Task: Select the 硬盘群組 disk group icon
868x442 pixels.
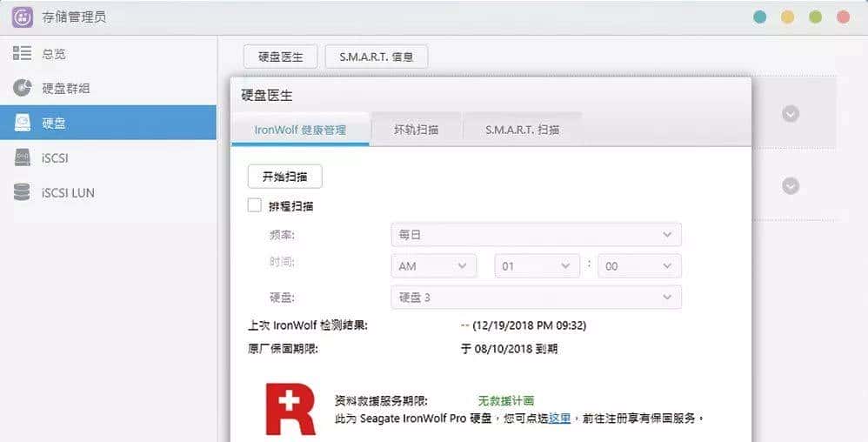Action: [23, 88]
